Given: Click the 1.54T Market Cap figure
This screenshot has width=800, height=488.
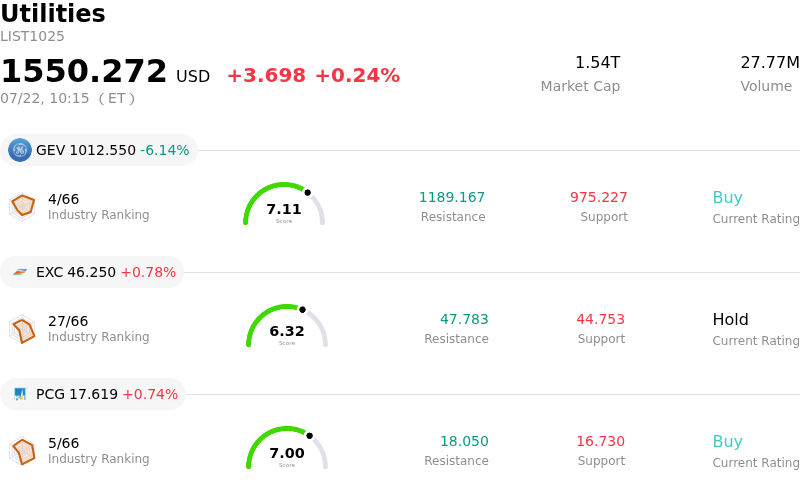Looking at the screenshot, I should coord(597,62).
